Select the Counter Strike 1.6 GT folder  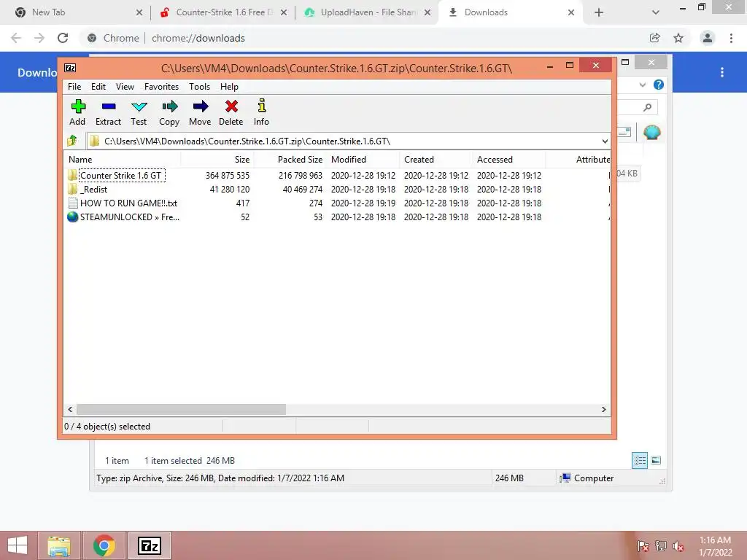pos(121,175)
